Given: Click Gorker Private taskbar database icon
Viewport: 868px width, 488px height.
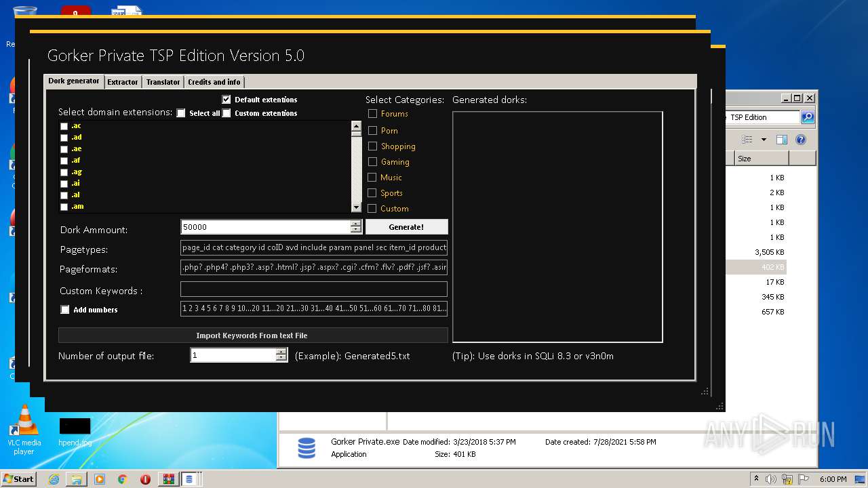Looking at the screenshot, I should 189,479.
